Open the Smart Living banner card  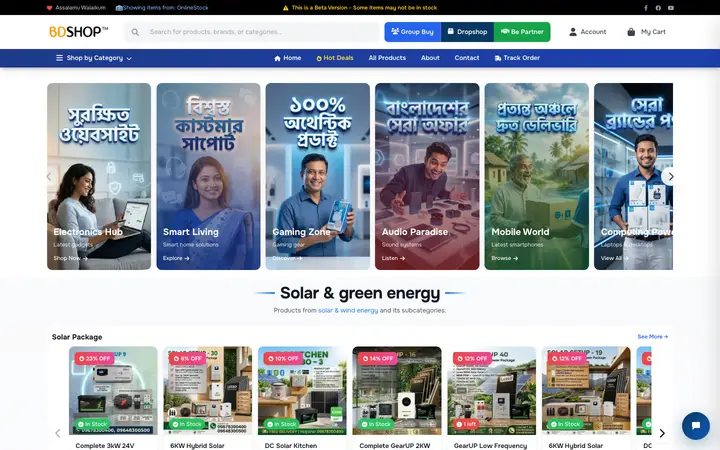pos(208,176)
